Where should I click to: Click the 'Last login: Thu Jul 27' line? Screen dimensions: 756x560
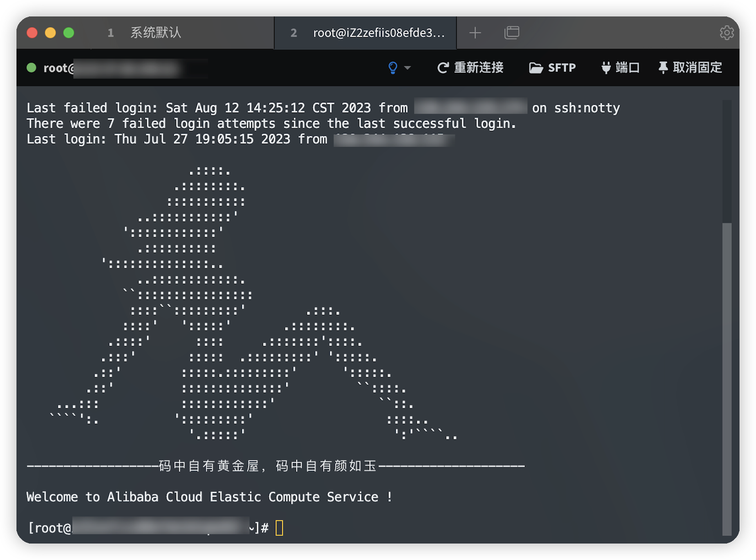click(240, 139)
